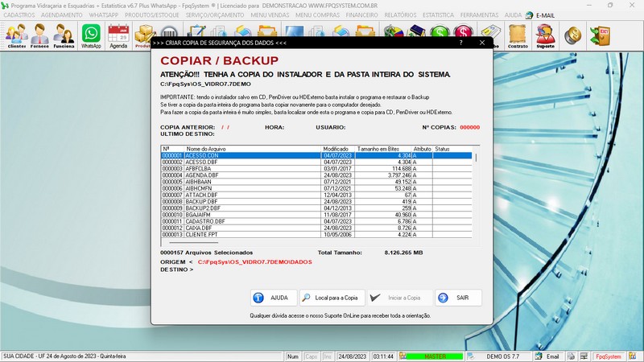This screenshot has height=362, width=644.
Task: Open the PRODUTOS/ESTOQUE menu
Action: pyautogui.click(x=152, y=15)
